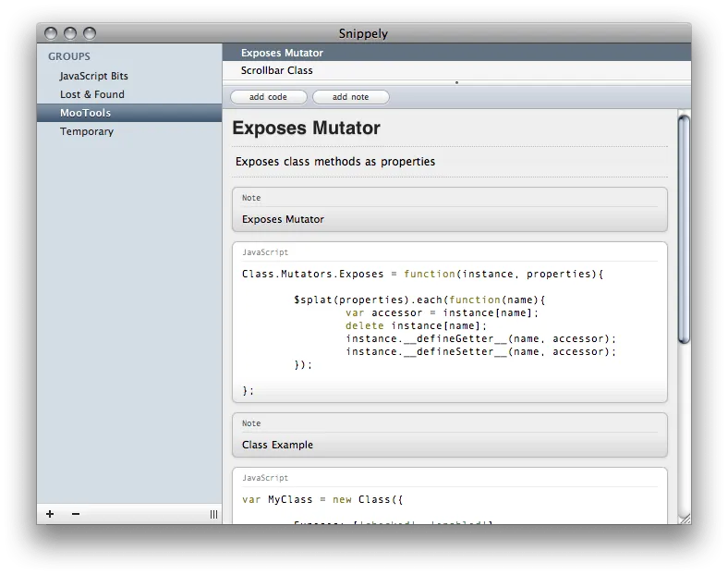
Task: Zoom the Snippely window
Action: (90, 33)
